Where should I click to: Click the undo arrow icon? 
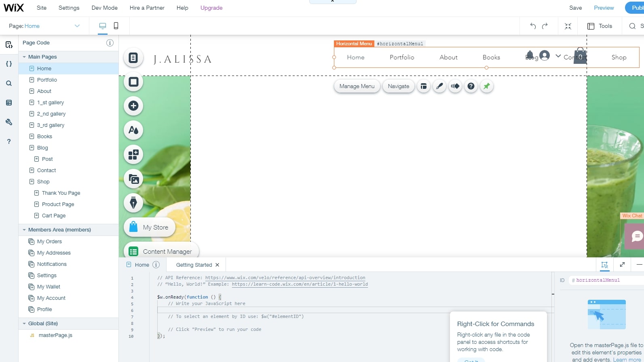[533, 26]
